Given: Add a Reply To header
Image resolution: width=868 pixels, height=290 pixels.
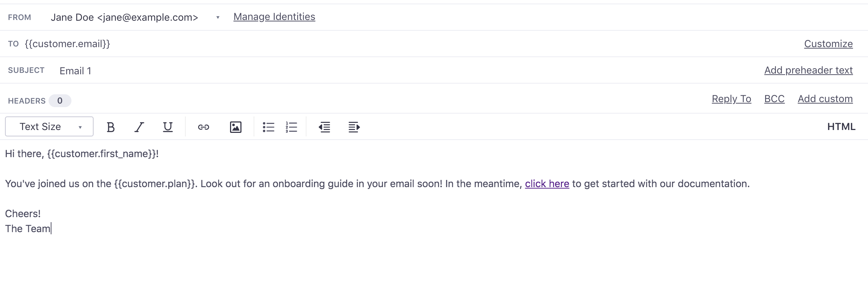Looking at the screenshot, I should pos(731,99).
